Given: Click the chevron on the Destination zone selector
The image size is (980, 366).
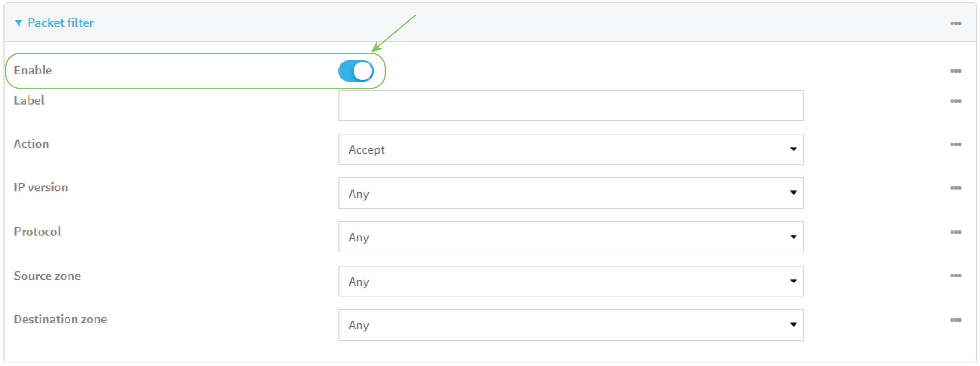Looking at the screenshot, I should (x=794, y=325).
